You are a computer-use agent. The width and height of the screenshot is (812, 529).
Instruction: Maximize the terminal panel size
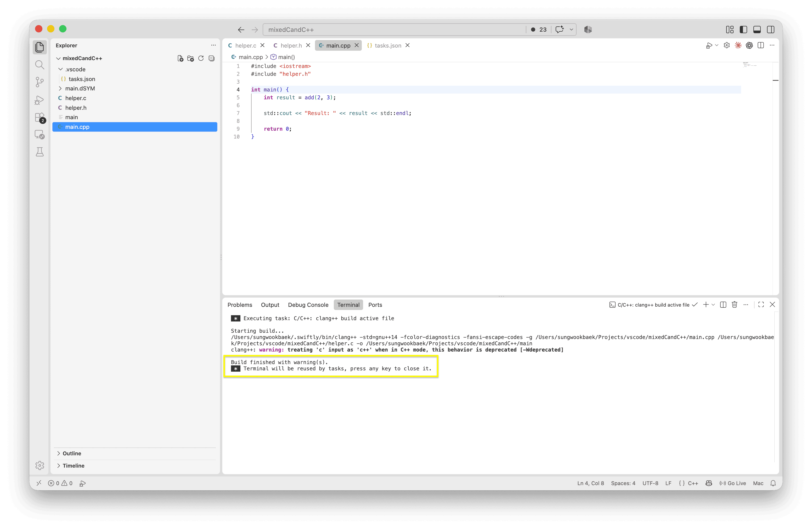(761, 305)
